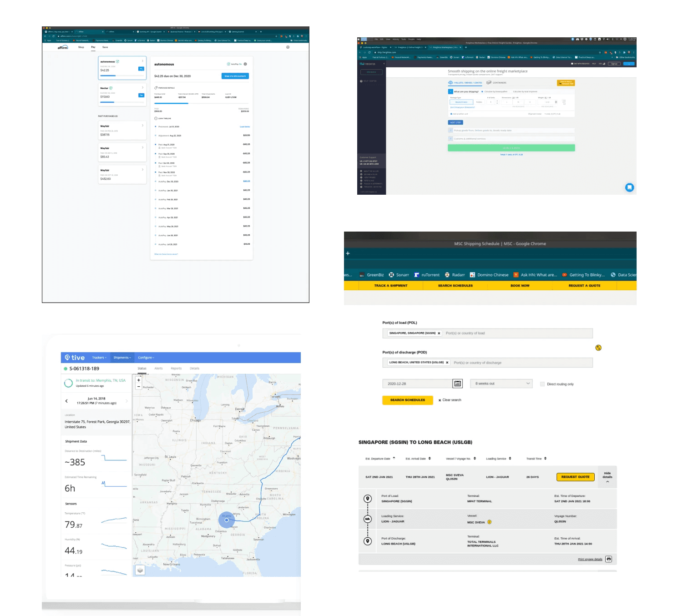
Task: Open the Freightos chat bubble icon
Action: pyautogui.click(x=629, y=187)
